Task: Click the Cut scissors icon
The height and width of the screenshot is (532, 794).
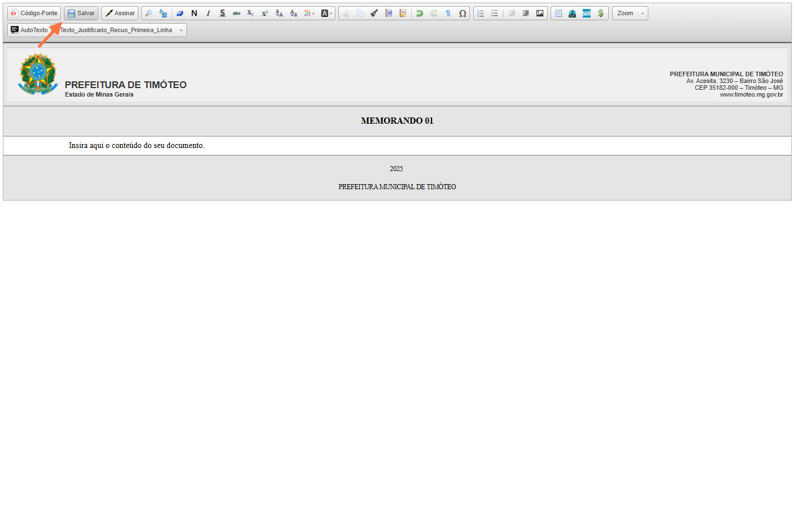Action: click(346, 13)
